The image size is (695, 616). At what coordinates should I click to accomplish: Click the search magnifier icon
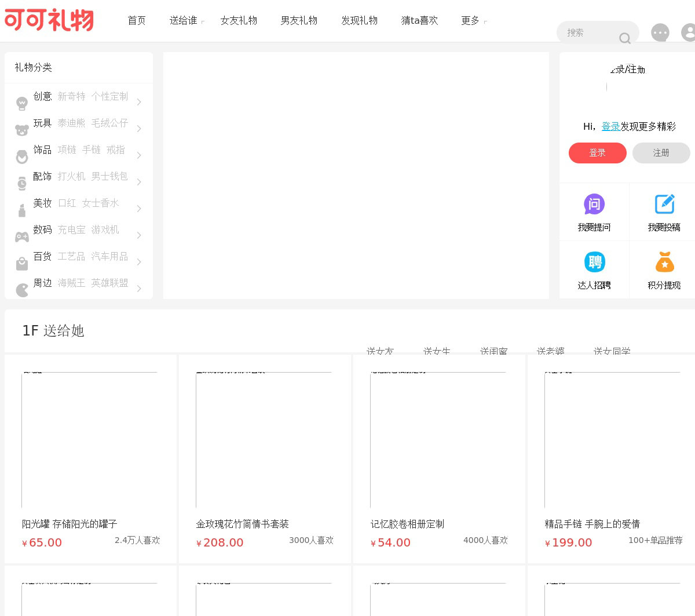(x=624, y=38)
